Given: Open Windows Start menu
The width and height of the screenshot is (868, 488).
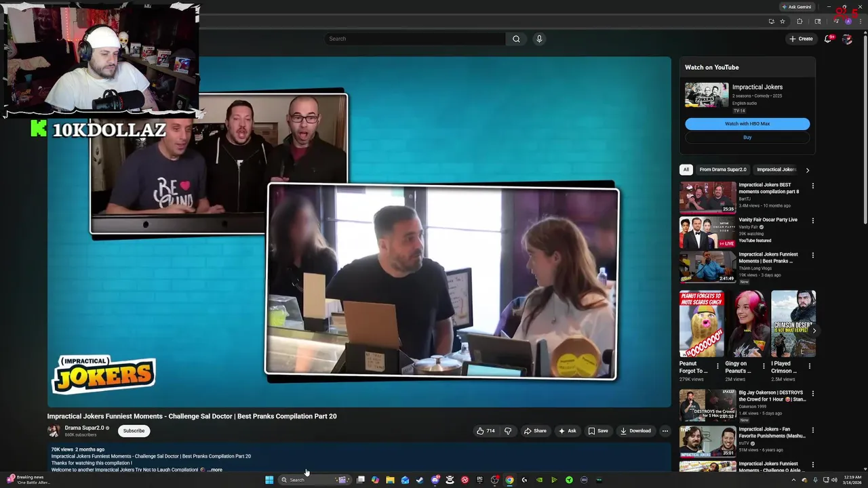Looking at the screenshot, I should point(269,480).
